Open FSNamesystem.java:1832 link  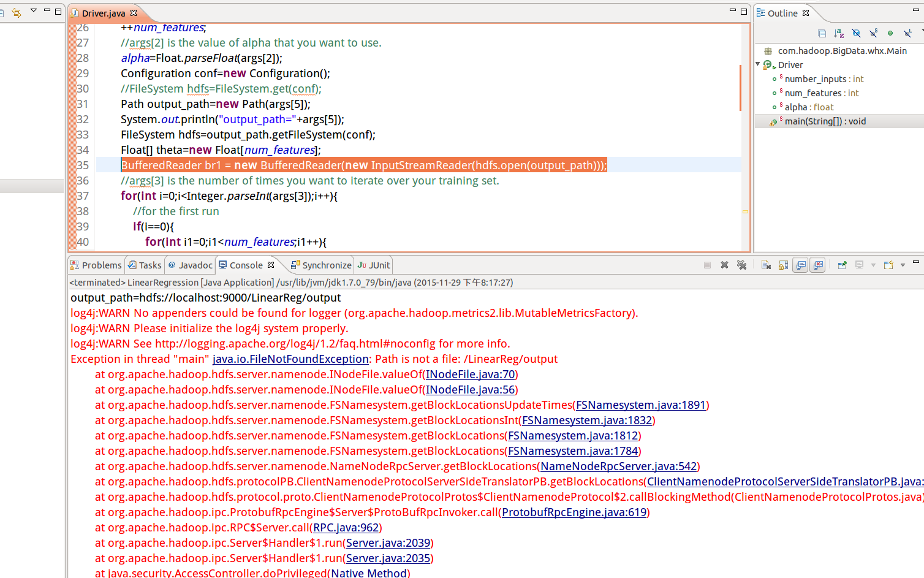[x=587, y=420]
